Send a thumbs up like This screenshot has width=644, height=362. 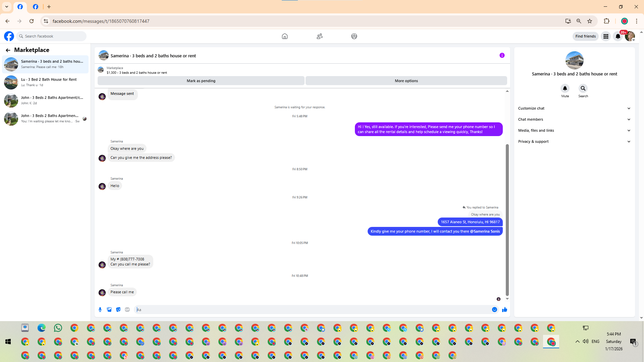(x=504, y=310)
